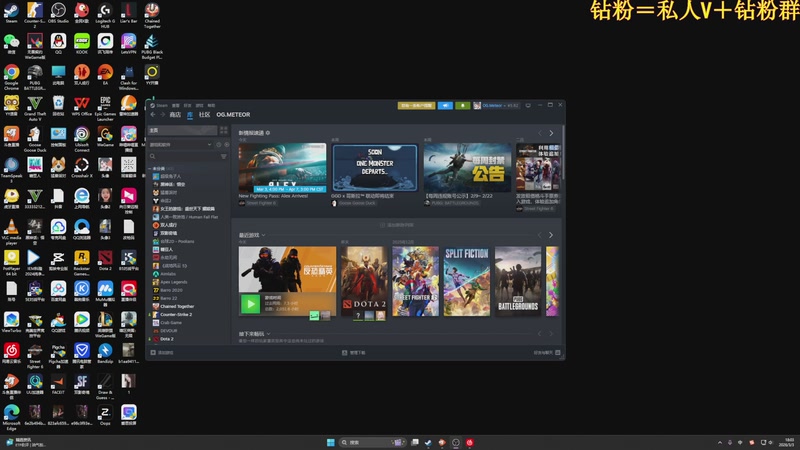Switch to the Community tab

coord(205,115)
